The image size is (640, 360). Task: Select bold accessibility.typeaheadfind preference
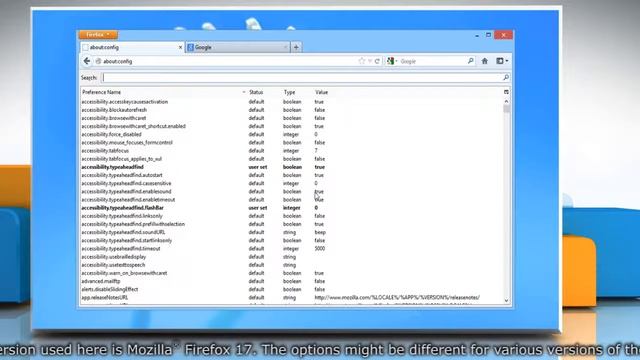(x=291, y=167)
